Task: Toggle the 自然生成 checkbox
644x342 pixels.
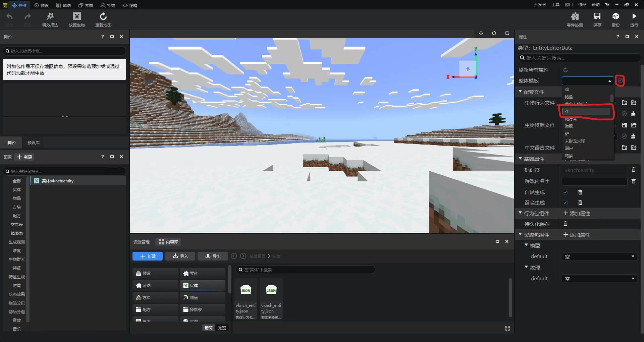Action: point(565,192)
